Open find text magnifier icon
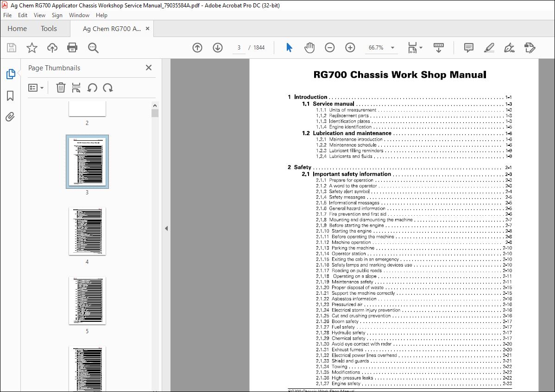The image size is (555, 392). (93, 48)
